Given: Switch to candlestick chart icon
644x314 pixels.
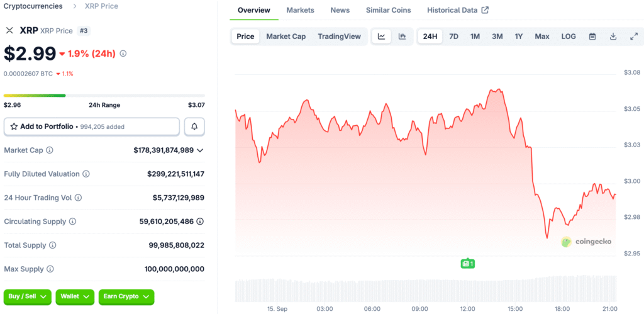Looking at the screenshot, I should pyautogui.click(x=402, y=36).
